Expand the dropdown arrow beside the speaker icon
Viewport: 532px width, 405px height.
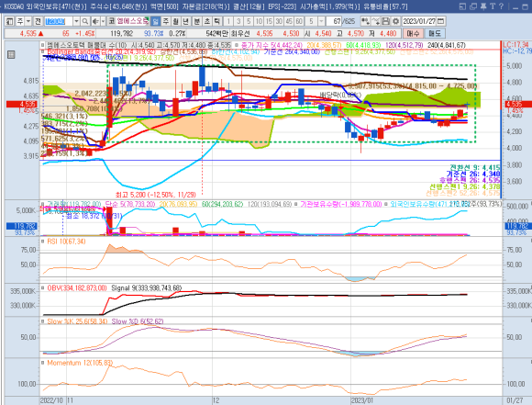coord(103,21)
